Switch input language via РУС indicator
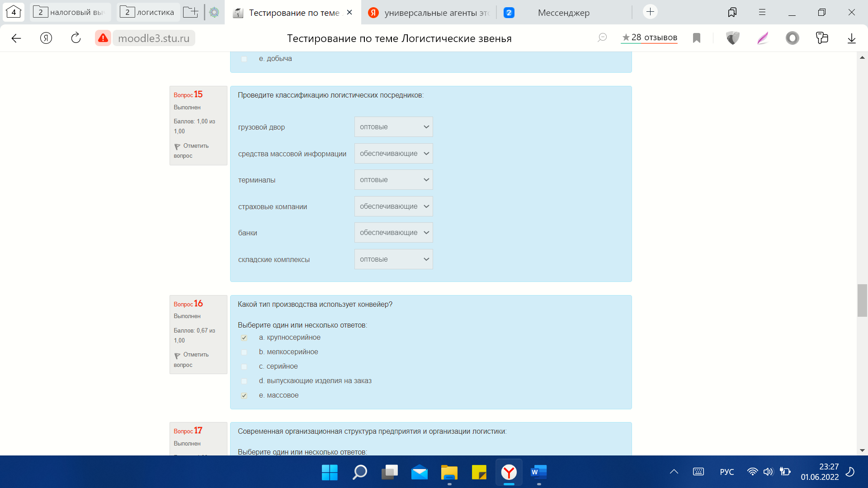The image size is (868, 488). [727, 472]
